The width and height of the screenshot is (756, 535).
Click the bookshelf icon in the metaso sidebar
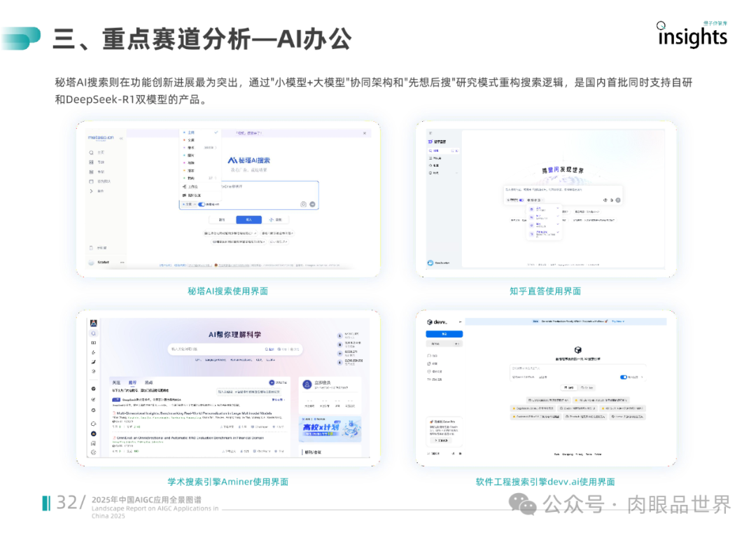91,172
